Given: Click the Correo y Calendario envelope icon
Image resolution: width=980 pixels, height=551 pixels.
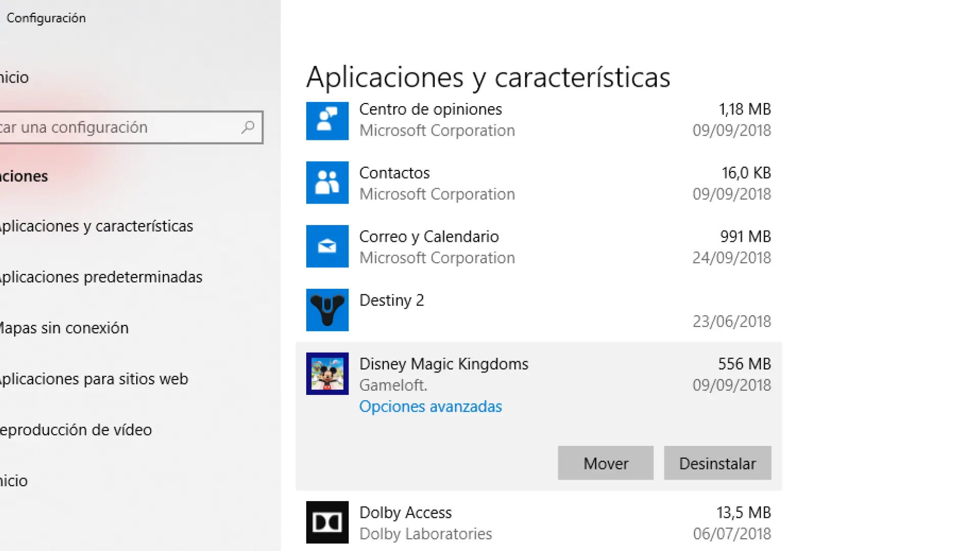Looking at the screenshot, I should [327, 246].
